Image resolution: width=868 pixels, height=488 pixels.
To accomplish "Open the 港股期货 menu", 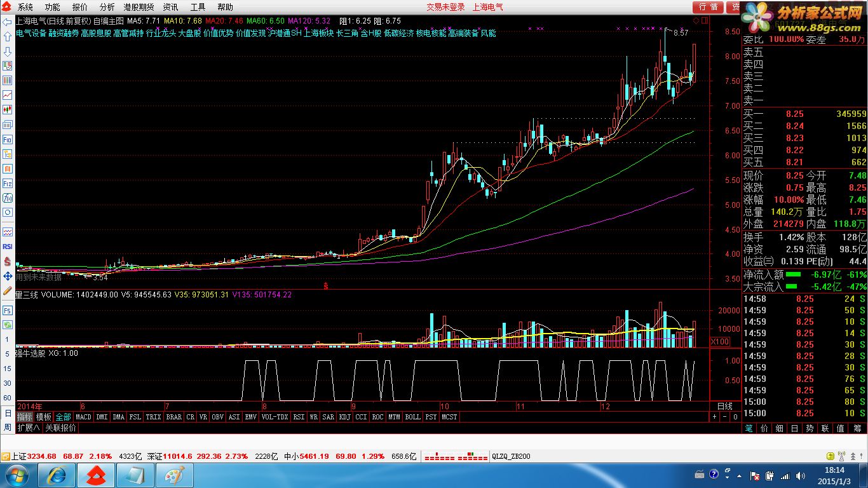I will pyautogui.click(x=139, y=7).
